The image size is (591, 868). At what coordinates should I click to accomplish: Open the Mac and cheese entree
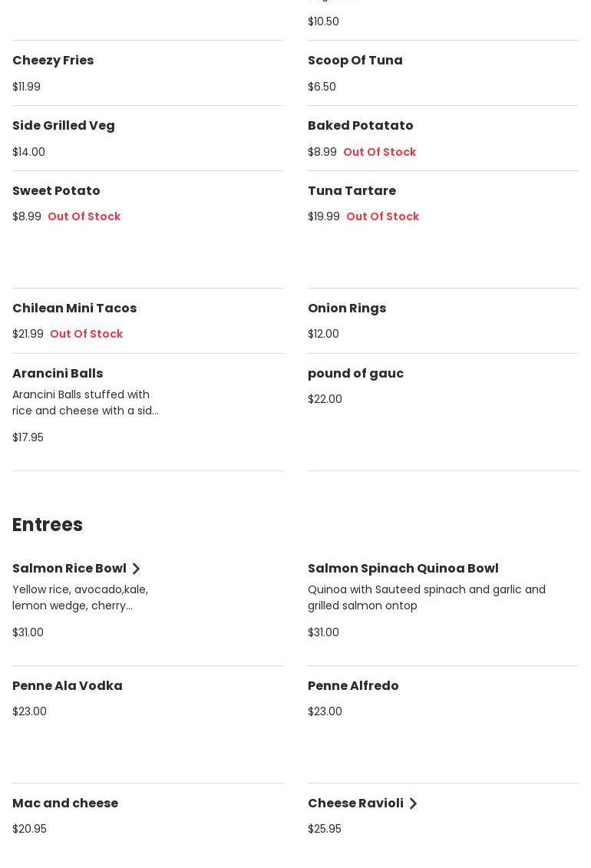[x=65, y=804]
